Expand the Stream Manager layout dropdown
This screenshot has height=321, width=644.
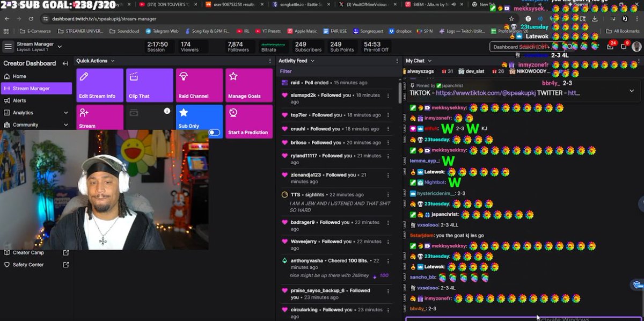click(60, 47)
